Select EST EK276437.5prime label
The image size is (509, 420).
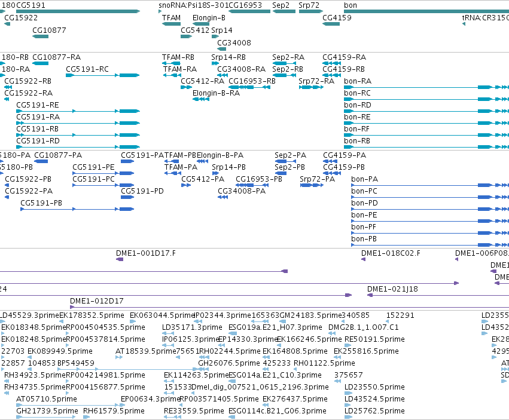pyautogui.click(x=295, y=399)
